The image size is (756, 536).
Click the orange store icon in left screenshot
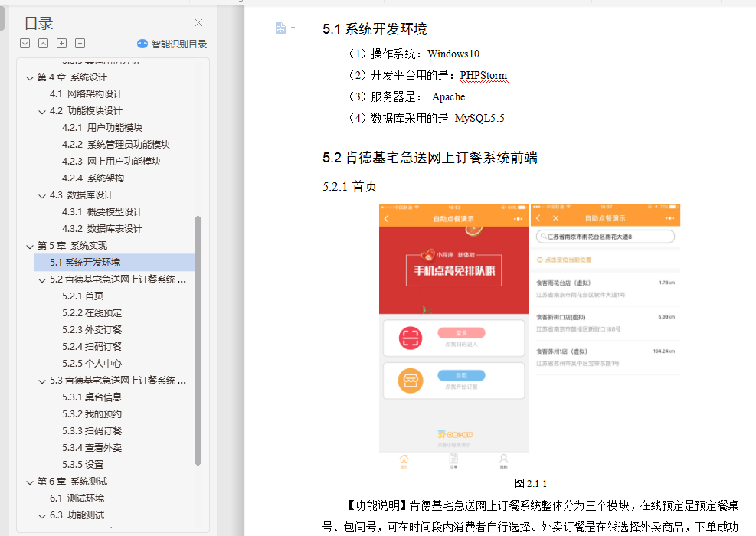pyautogui.click(x=411, y=381)
